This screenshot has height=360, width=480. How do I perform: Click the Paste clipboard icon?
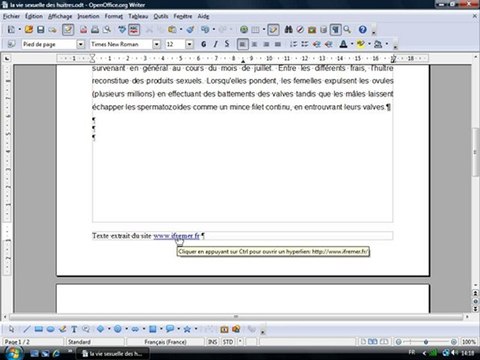172,30
